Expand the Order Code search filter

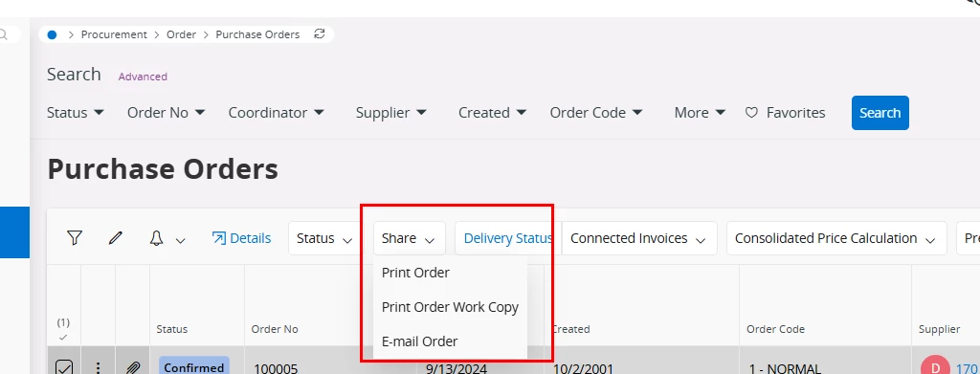point(596,113)
